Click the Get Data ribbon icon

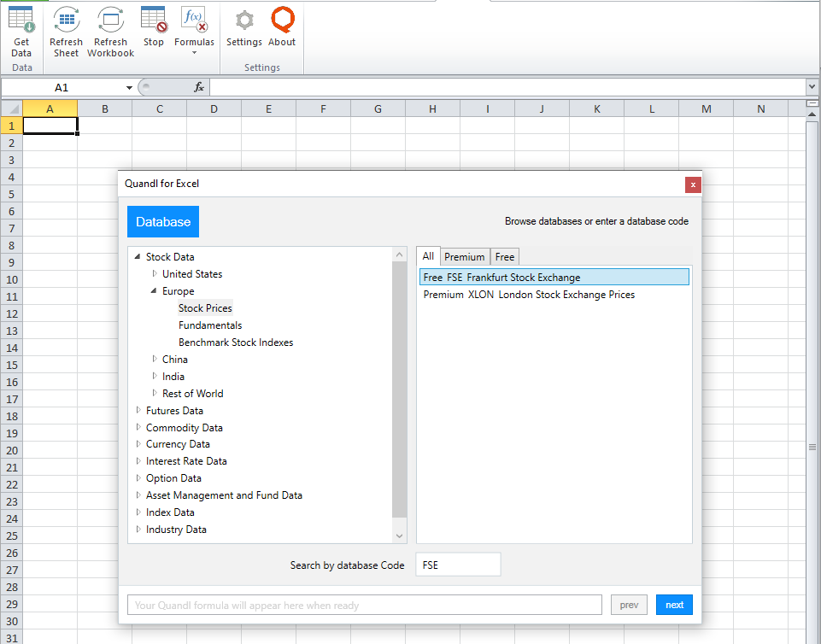pyautogui.click(x=21, y=32)
